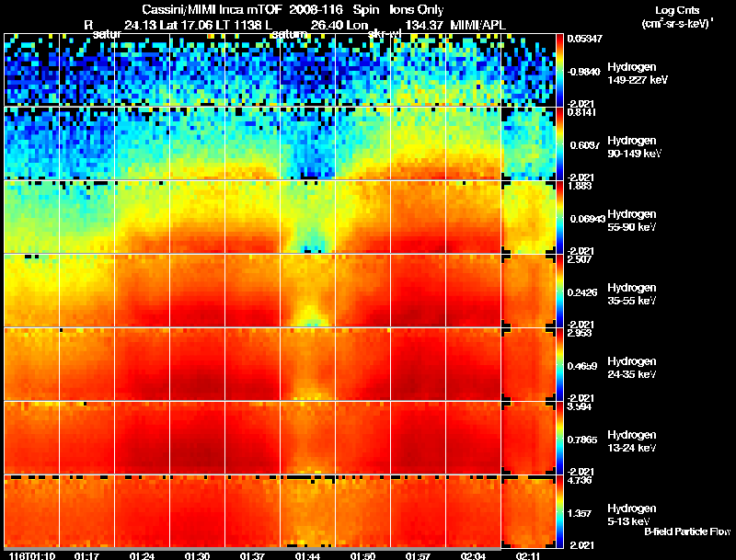Click the 4.736 colorbar value
736x560 pixels.
(580, 480)
